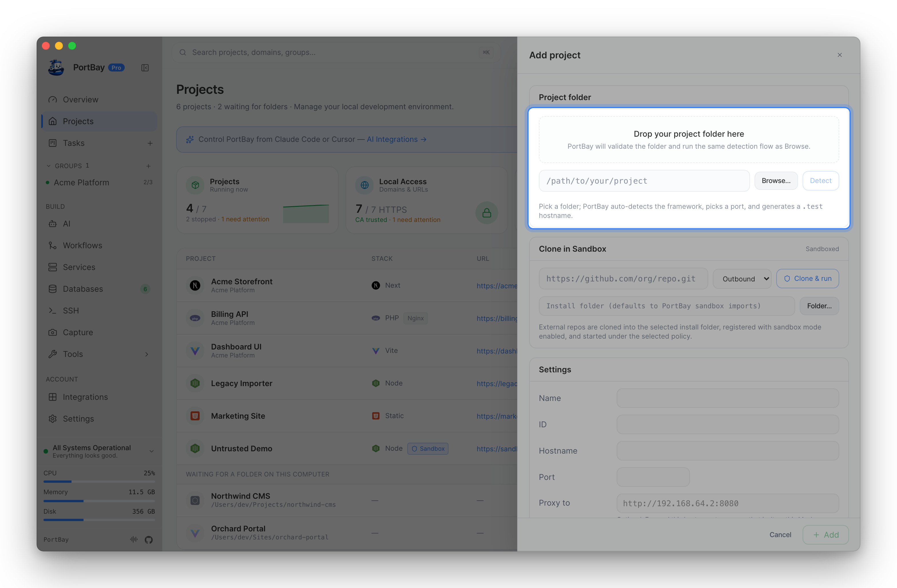Open Integrations in the sidebar
This screenshot has height=588, width=897.
(99, 397)
